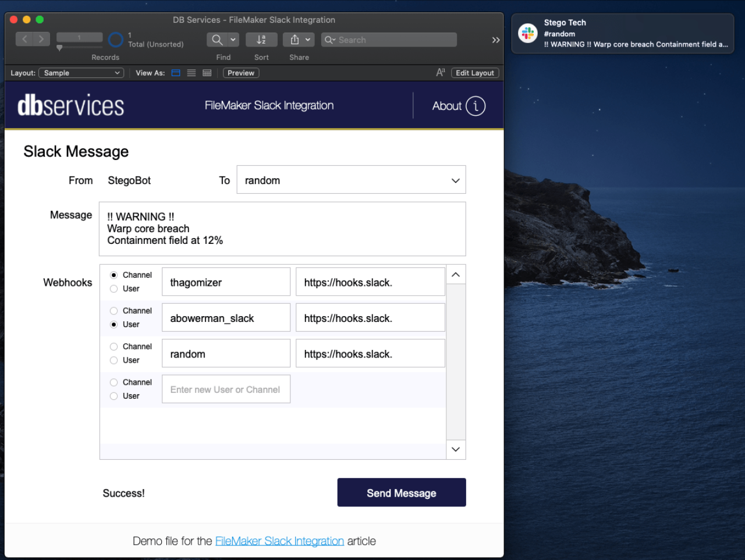
Task: Open the FileMaker Slack Integration link
Action: [279, 541]
